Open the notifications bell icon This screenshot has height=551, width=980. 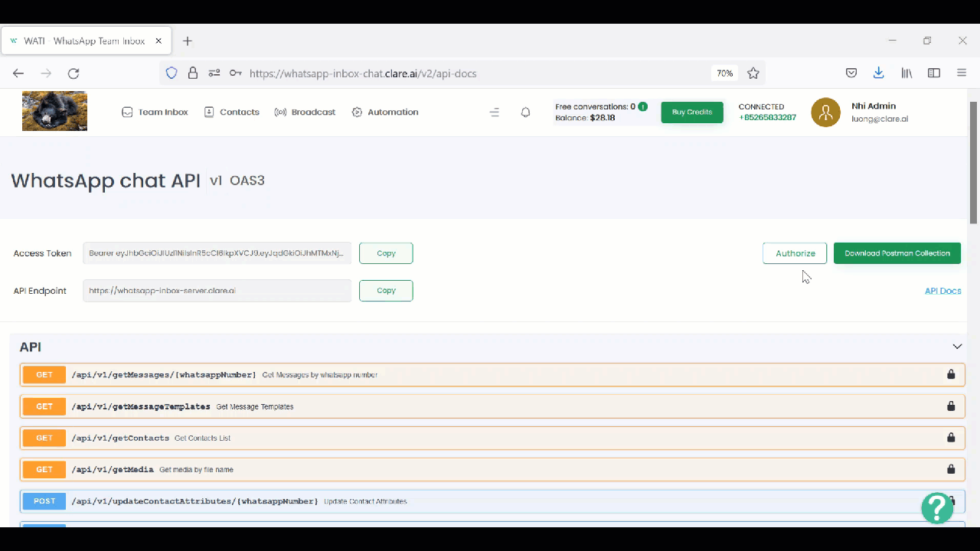(525, 112)
